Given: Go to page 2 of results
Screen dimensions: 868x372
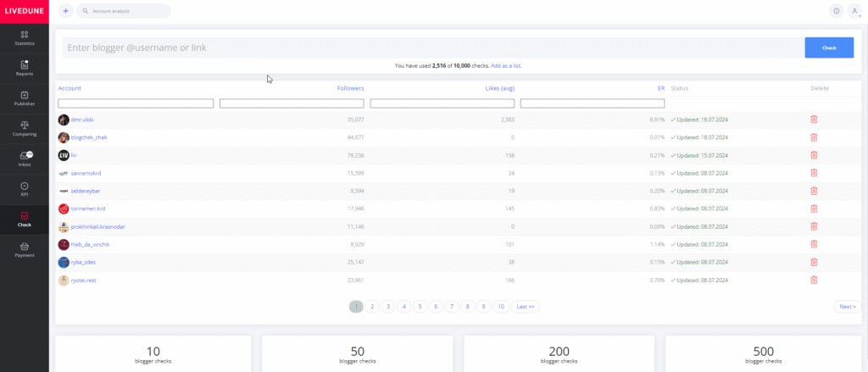Looking at the screenshot, I should click(372, 307).
